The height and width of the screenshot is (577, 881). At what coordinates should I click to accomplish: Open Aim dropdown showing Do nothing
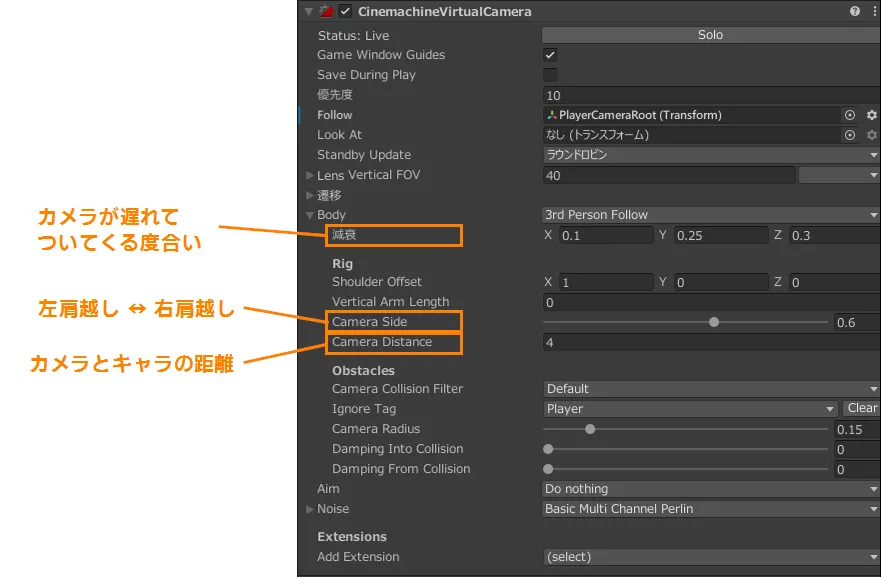click(711, 489)
